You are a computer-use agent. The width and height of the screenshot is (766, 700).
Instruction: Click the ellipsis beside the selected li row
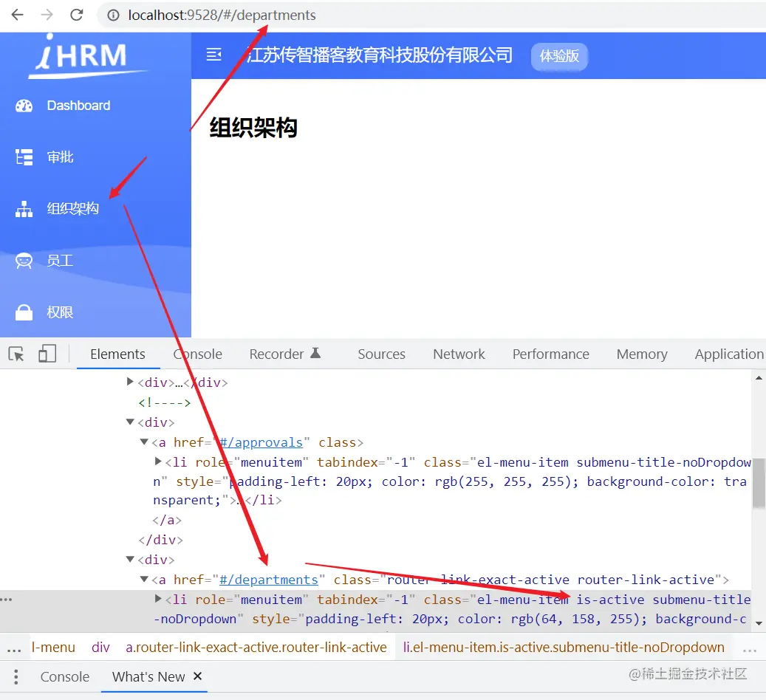pos(6,600)
